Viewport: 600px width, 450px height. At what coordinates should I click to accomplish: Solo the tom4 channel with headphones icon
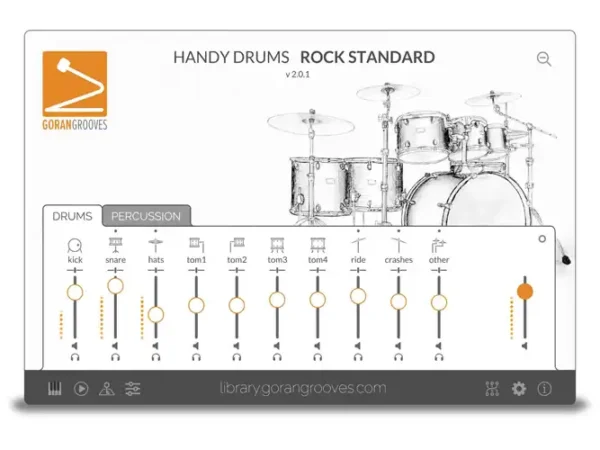[318, 357]
